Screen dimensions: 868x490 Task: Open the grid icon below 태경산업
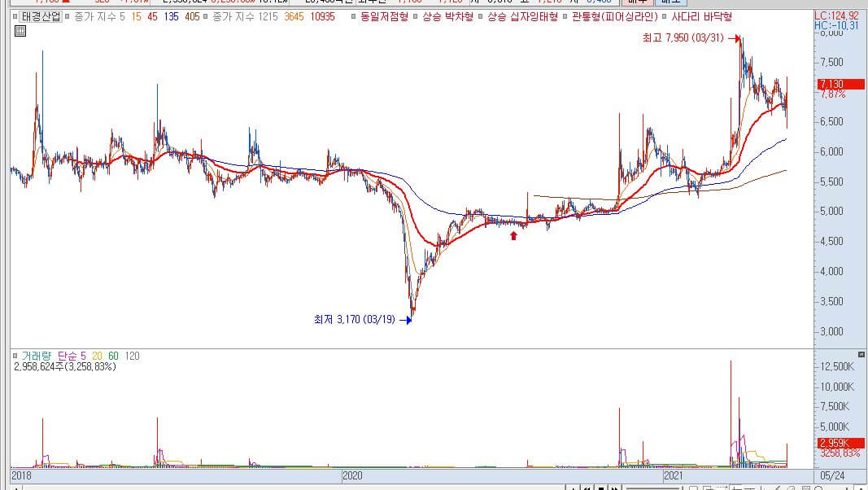20,31
